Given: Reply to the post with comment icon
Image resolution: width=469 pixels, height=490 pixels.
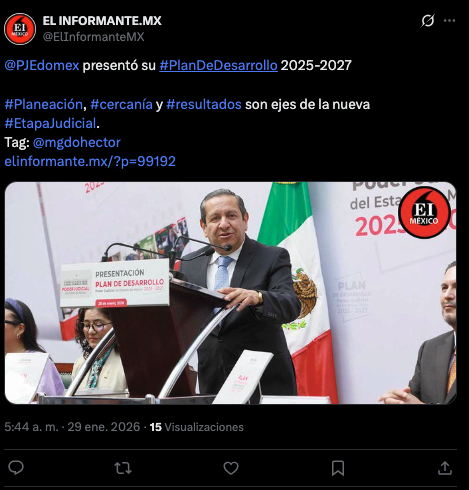Looking at the screenshot, I should [x=16, y=468].
